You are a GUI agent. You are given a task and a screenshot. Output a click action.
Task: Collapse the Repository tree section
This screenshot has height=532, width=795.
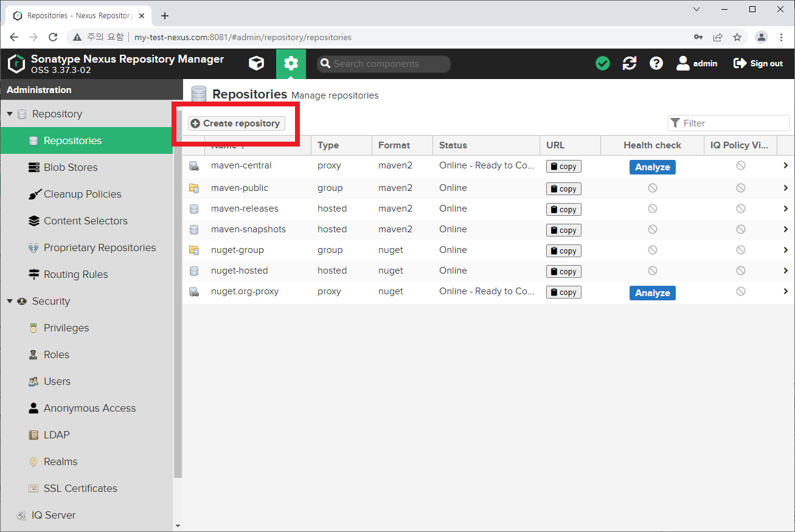pyautogui.click(x=10, y=114)
